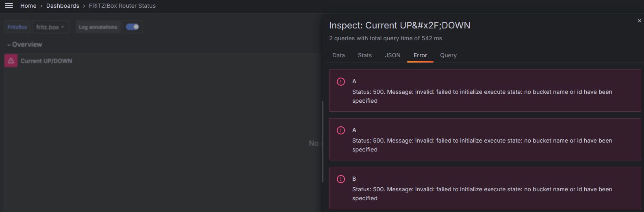The height and width of the screenshot is (212, 644).
Task: Click the FritzBox variable label
Action: 17,27
